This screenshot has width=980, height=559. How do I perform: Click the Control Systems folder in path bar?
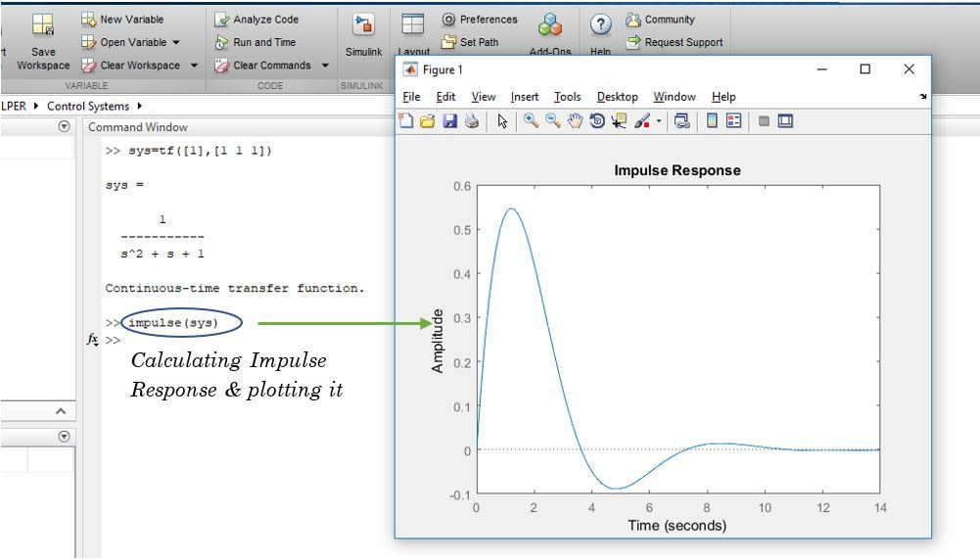88,106
